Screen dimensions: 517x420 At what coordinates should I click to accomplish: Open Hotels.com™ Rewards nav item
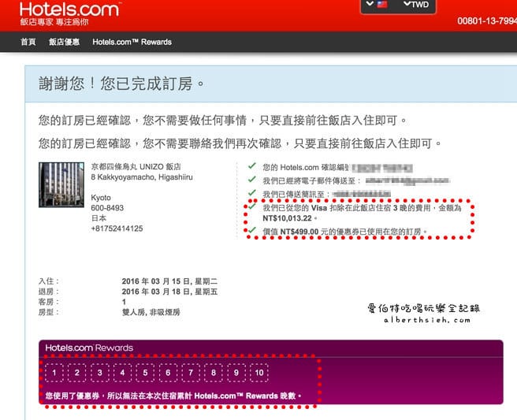coord(132,42)
